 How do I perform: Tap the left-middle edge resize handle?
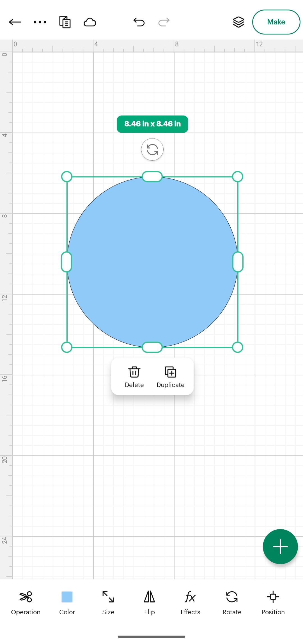66,262
